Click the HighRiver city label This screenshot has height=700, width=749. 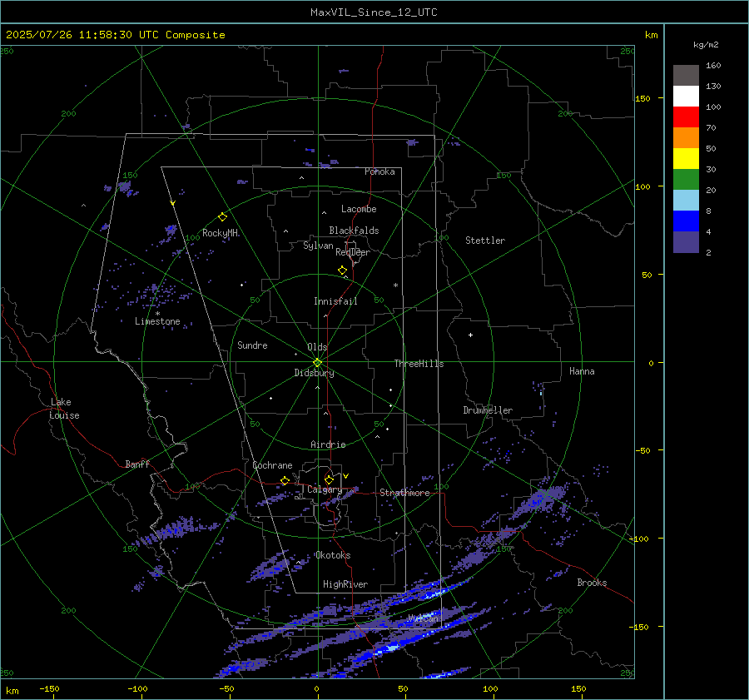coord(345,584)
